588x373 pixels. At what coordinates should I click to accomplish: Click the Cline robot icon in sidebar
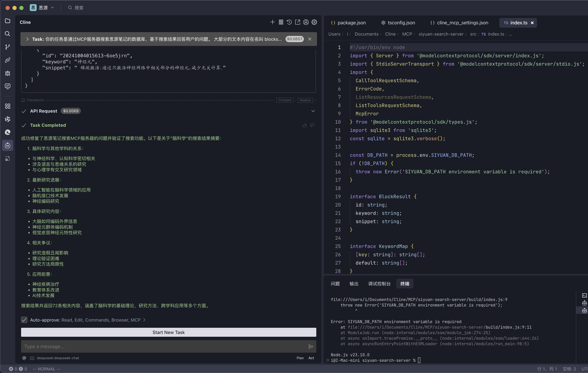pyautogui.click(x=8, y=146)
